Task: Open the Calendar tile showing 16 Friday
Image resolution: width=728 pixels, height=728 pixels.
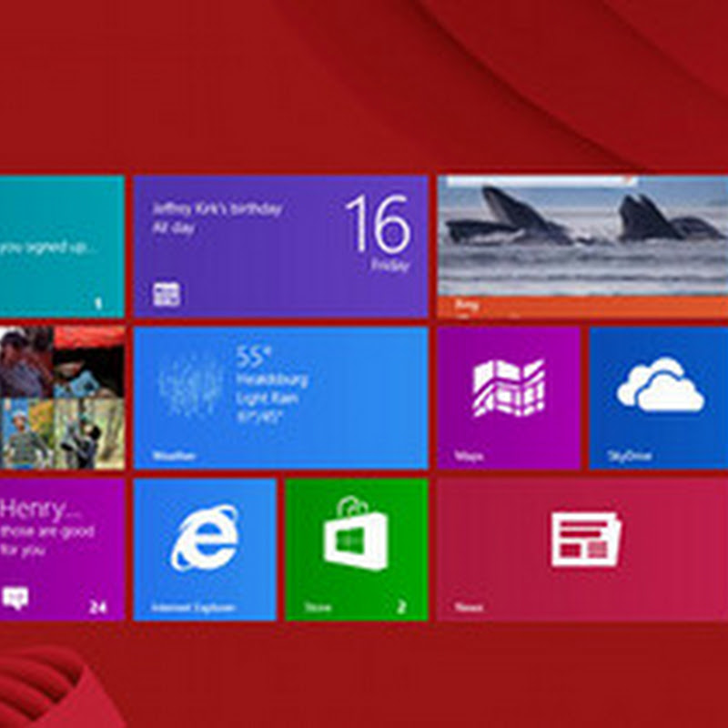Action: coord(281,247)
